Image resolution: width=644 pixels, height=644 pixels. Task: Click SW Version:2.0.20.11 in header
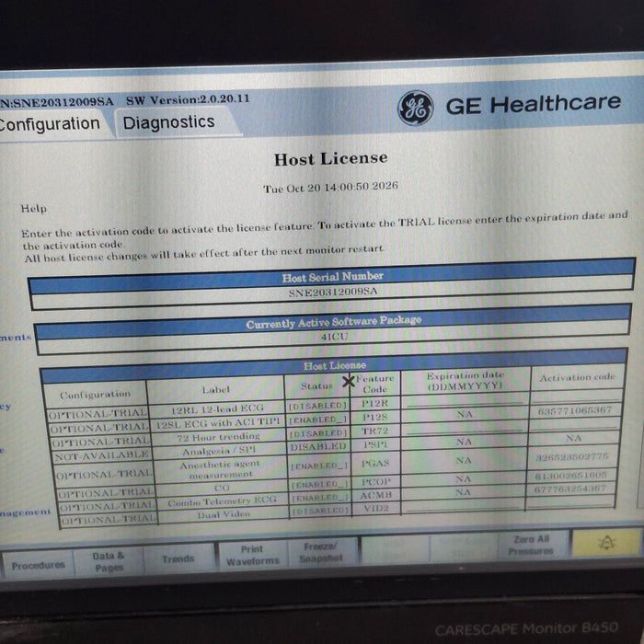tap(188, 99)
